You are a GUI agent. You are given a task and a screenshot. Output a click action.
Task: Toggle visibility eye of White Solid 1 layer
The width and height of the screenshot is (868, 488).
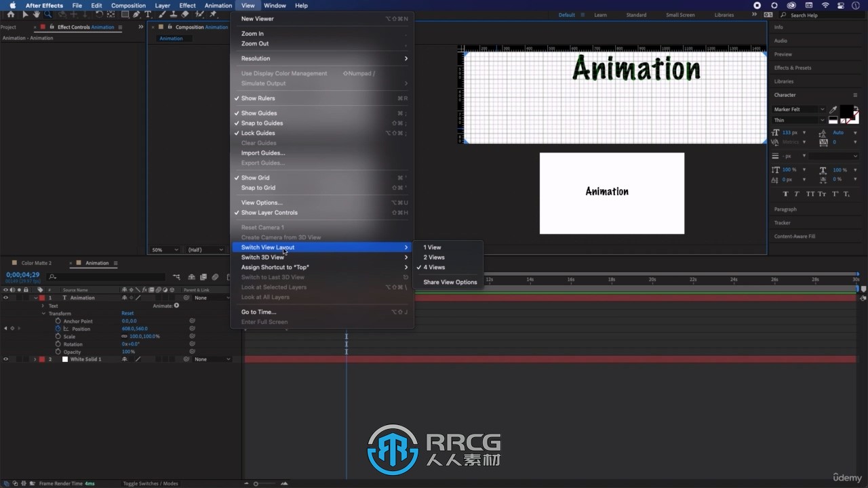click(x=5, y=359)
